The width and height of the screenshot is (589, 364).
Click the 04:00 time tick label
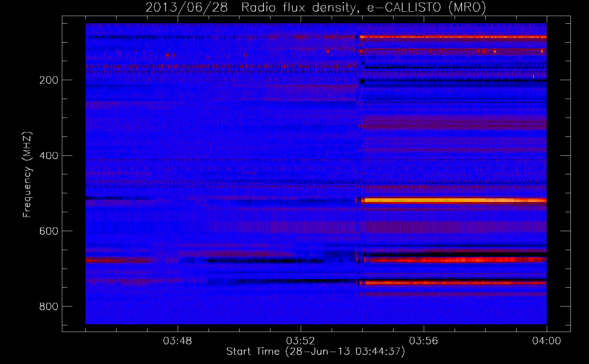coord(547,341)
